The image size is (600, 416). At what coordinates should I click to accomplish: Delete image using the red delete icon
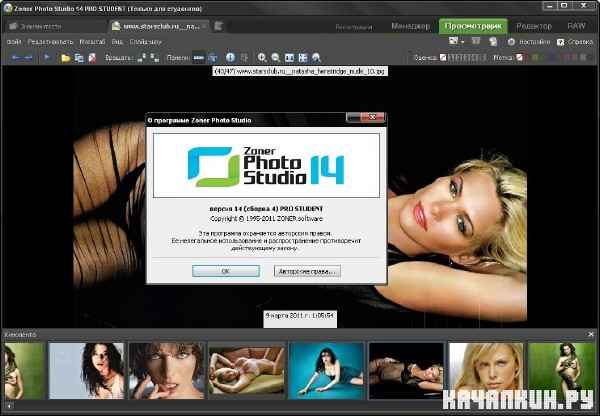pos(92,58)
